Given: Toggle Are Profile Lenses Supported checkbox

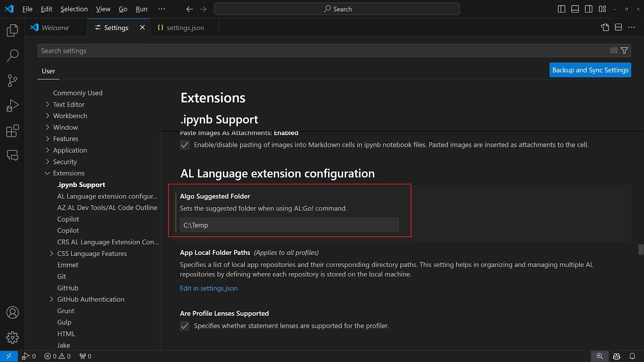Looking at the screenshot, I should 185,326.
